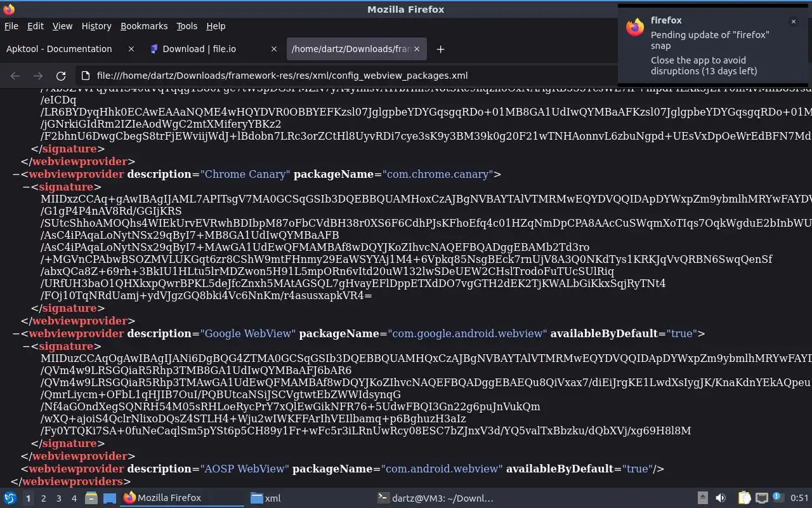
Task: Click the "AOSP WebView" description value
Action: [245, 469]
